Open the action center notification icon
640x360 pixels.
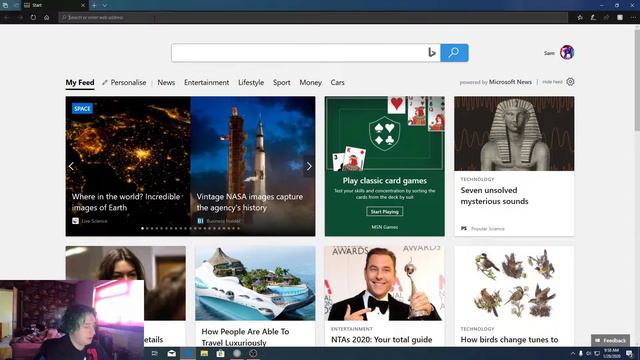[x=629, y=353]
